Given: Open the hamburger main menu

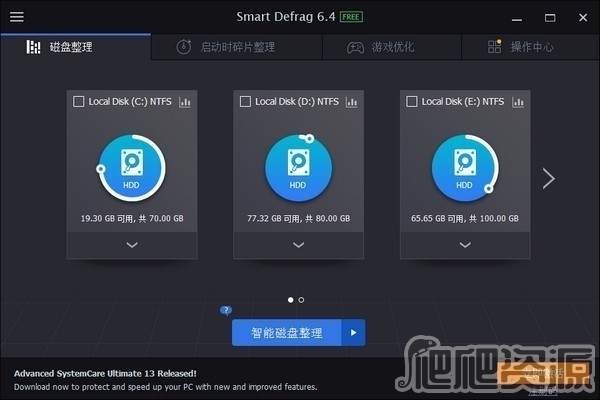Looking at the screenshot, I should 16,17.
